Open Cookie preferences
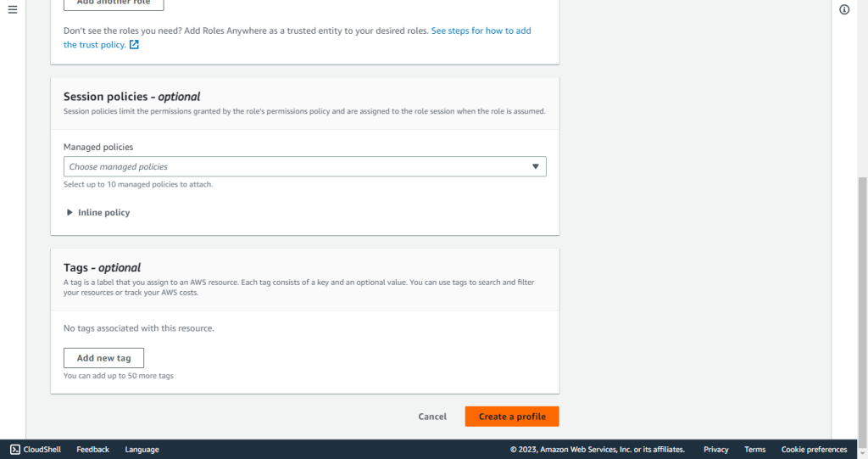Image resolution: width=868 pixels, height=459 pixels. pos(814,450)
